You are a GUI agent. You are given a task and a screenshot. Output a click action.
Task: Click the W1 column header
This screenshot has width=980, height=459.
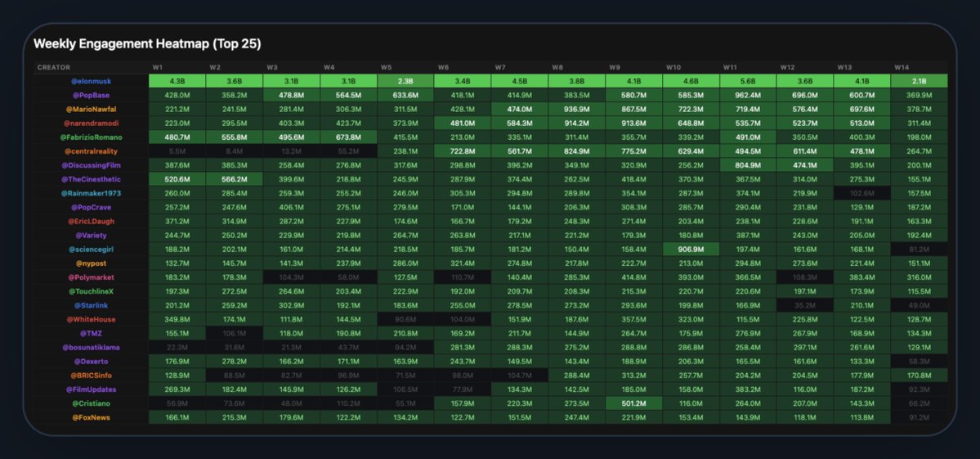coord(157,67)
